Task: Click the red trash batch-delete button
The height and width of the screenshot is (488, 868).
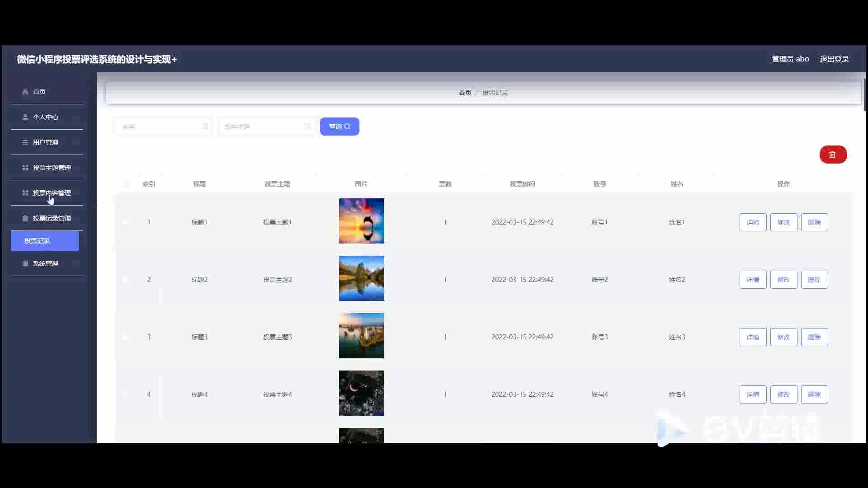Action: click(x=833, y=155)
